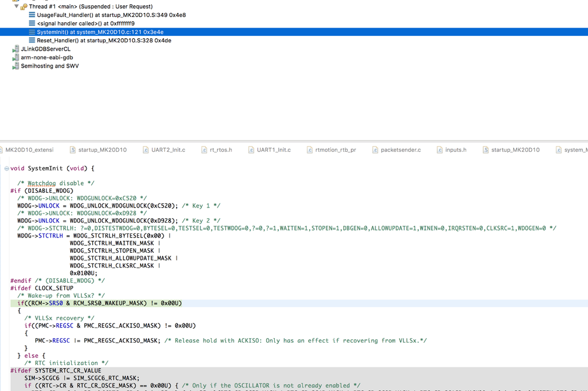Click the '0x0100U;' code line
The width and height of the screenshot is (588, 391).
tap(83, 273)
